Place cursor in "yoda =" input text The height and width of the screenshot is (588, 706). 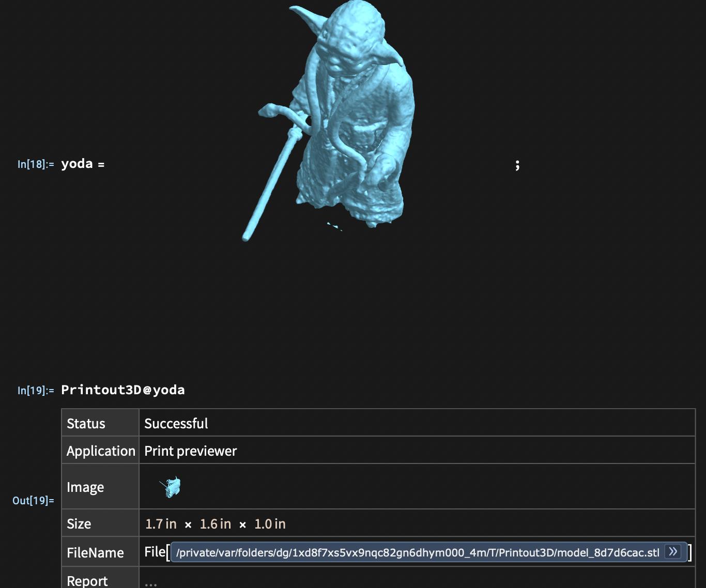83,164
